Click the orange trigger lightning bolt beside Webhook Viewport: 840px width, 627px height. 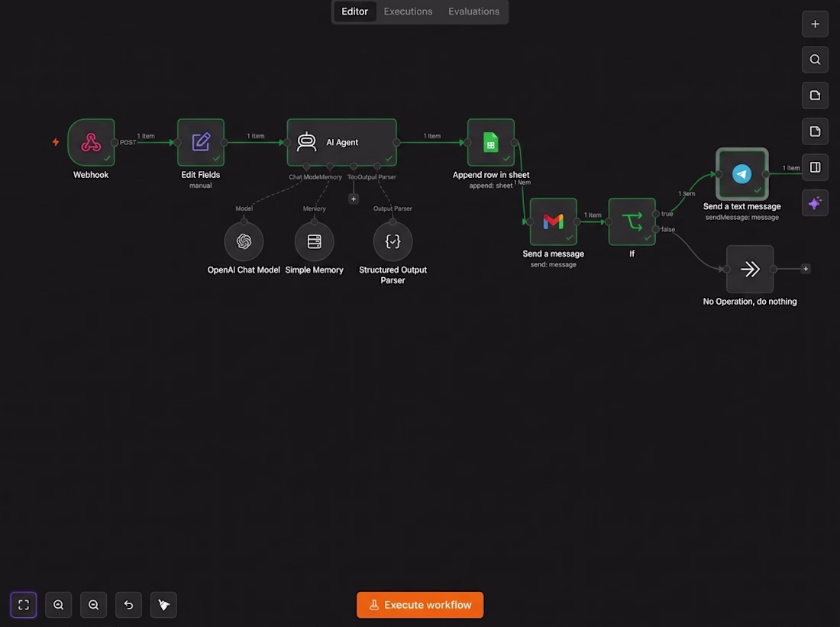click(56, 142)
